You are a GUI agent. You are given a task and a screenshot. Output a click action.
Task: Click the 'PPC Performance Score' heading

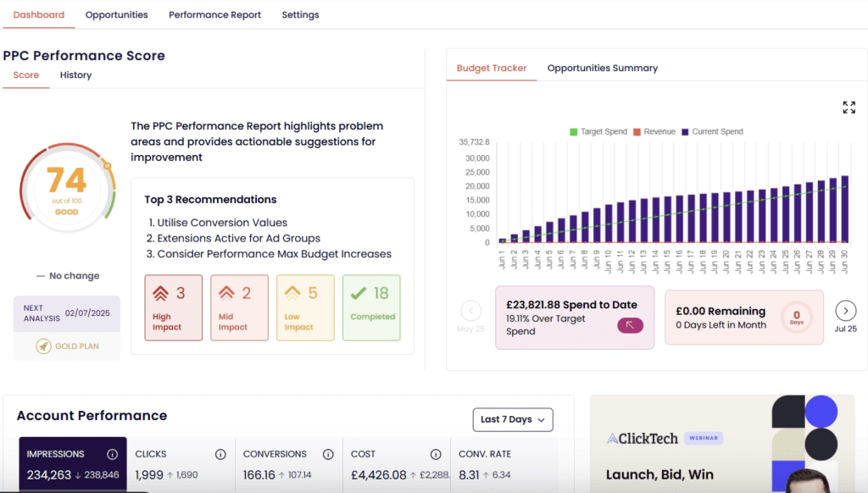coord(84,56)
